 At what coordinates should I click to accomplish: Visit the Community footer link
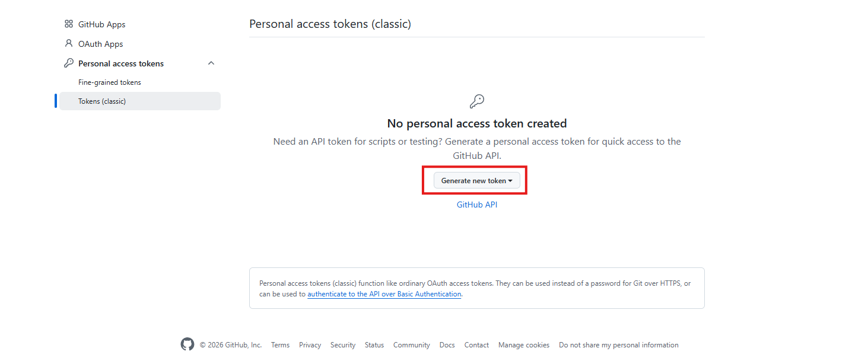coord(411,344)
